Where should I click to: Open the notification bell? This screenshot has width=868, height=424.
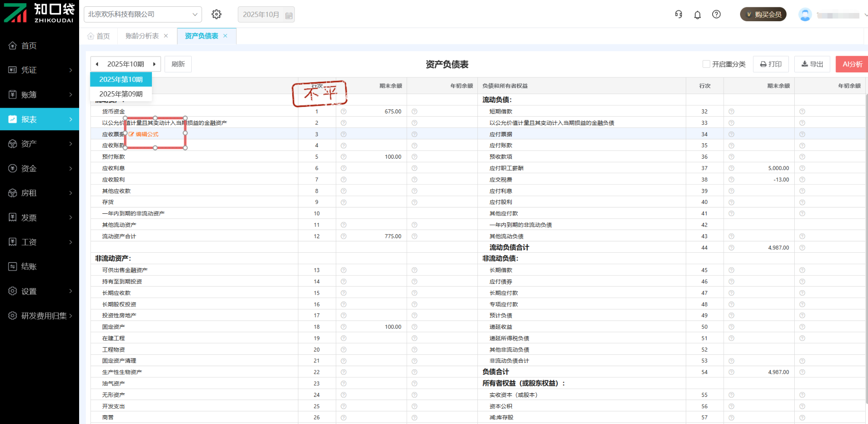pos(698,15)
